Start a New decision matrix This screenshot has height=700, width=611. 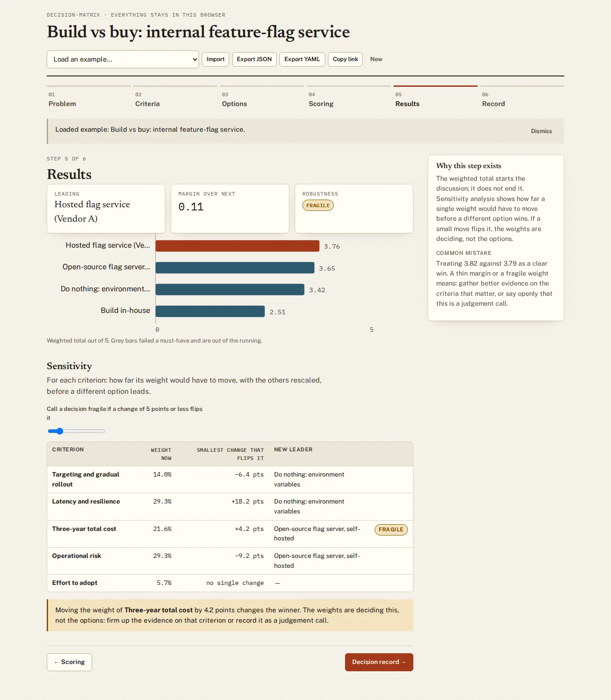pyautogui.click(x=376, y=59)
